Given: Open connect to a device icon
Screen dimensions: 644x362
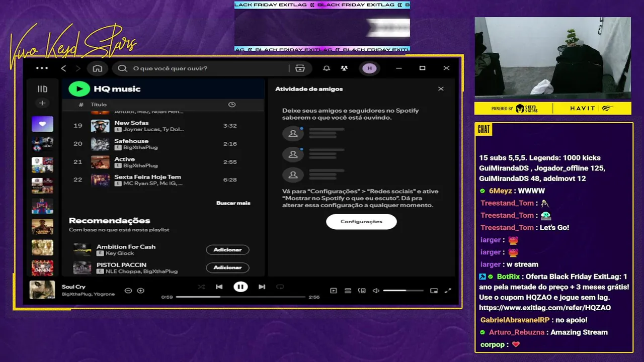Looking at the screenshot, I should pyautogui.click(x=362, y=291).
